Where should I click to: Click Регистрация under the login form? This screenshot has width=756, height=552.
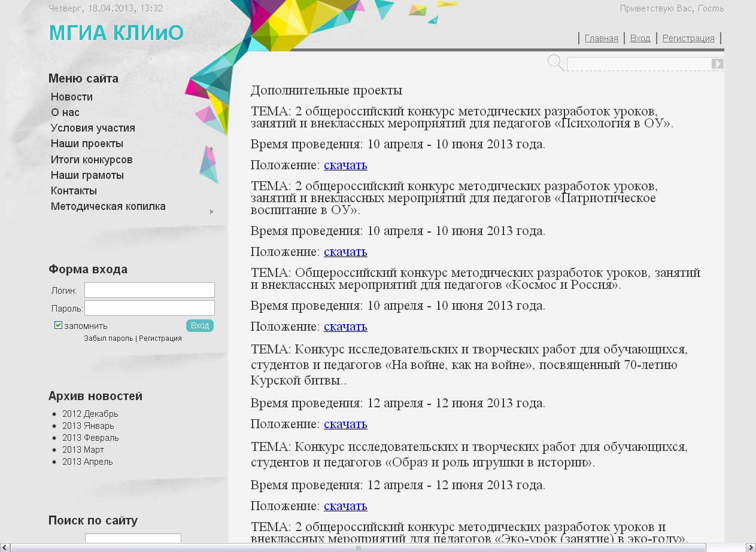point(160,338)
